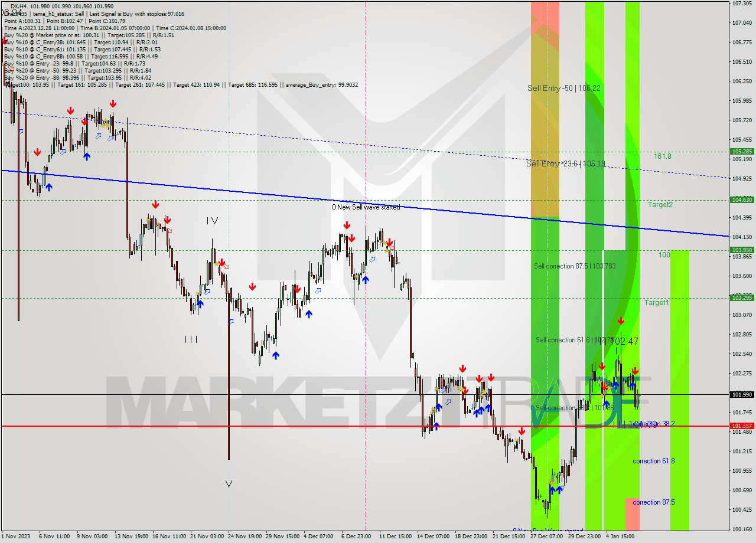Select the '0 New Sell wave started' annotation
The height and width of the screenshot is (543, 756).
(366, 207)
